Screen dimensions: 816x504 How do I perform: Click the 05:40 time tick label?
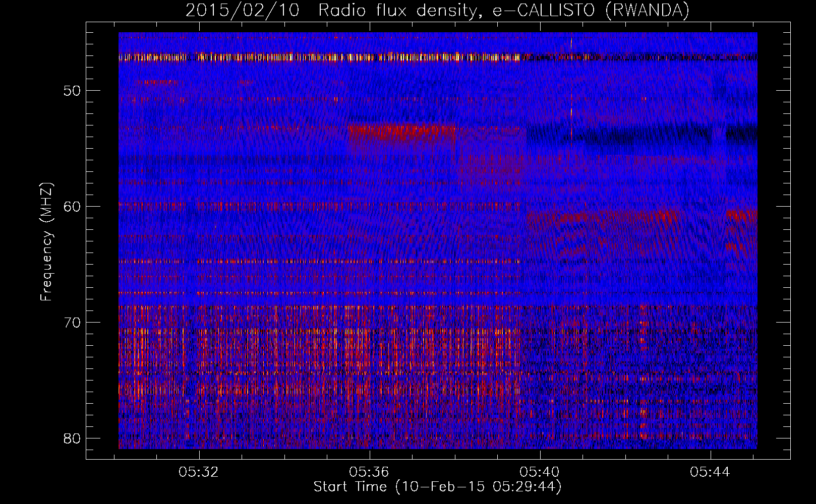(540, 472)
